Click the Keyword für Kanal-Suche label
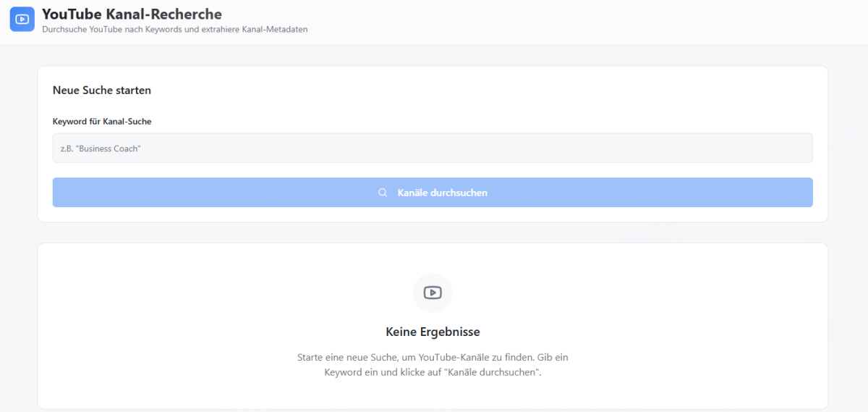Screen dimensions: 868x412 [x=102, y=122]
